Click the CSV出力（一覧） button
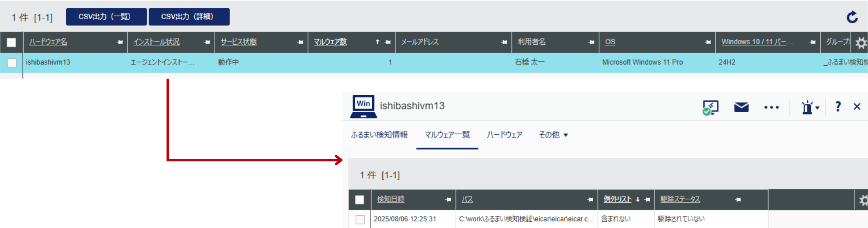 point(104,17)
